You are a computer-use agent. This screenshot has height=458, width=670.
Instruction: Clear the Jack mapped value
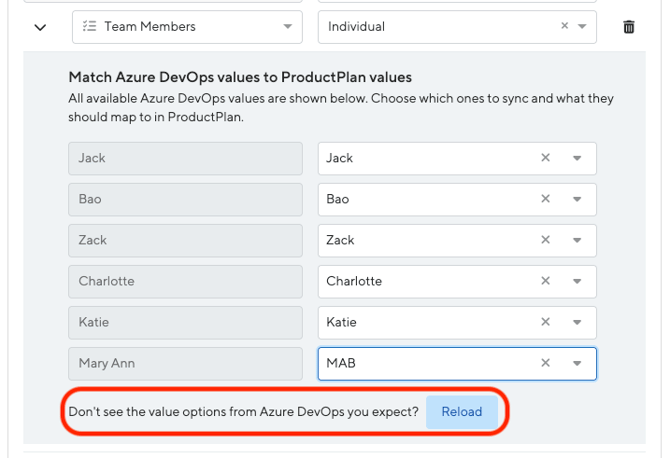coord(545,158)
